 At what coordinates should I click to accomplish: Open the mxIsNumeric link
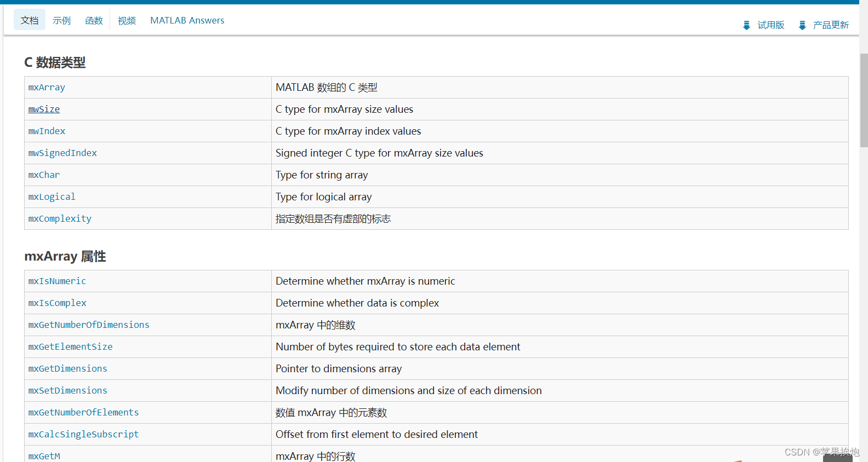pos(57,281)
